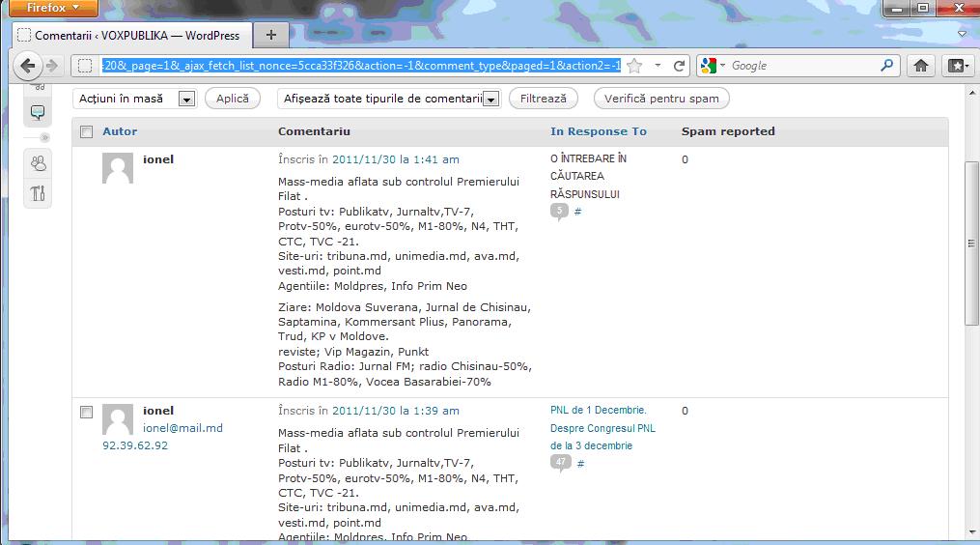Image resolution: width=980 pixels, height=545 pixels.
Task: Click the site identity icon in address bar
Action: pyautogui.click(x=85, y=66)
